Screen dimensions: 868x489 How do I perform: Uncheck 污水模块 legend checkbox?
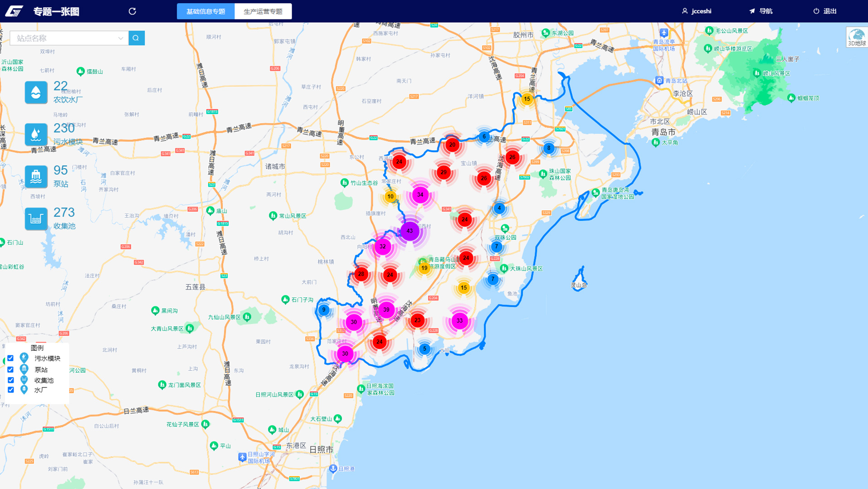coord(10,358)
